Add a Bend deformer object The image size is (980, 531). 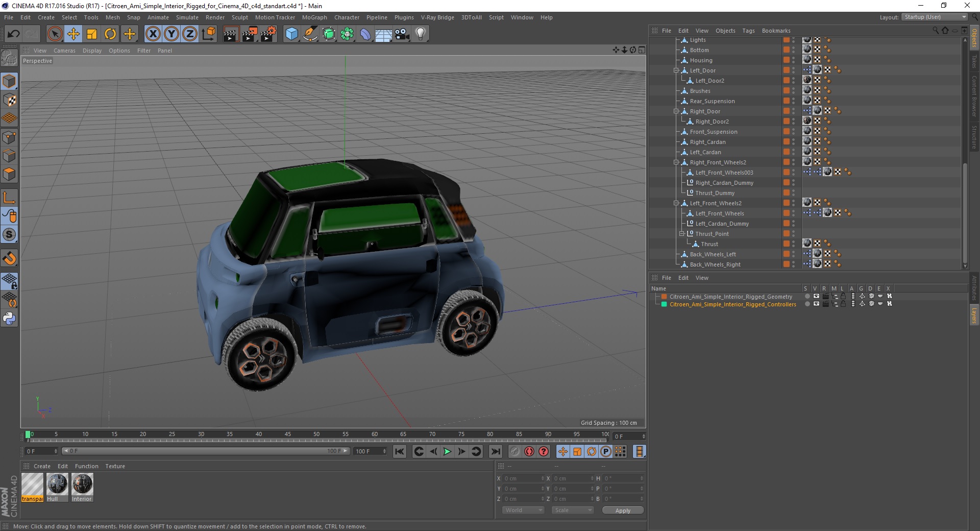click(x=365, y=34)
